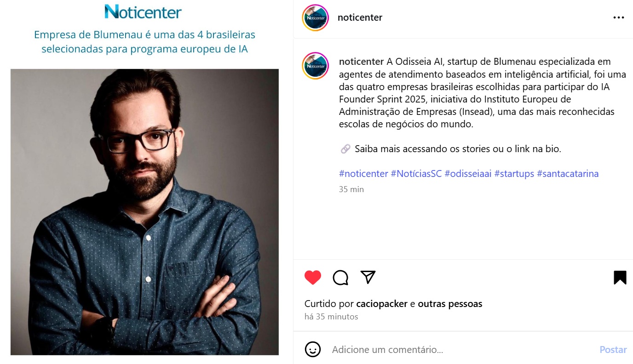Open the #odisseiaai hashtag
The height and width of the screenshot is (364, 633).
click(468, 174)
